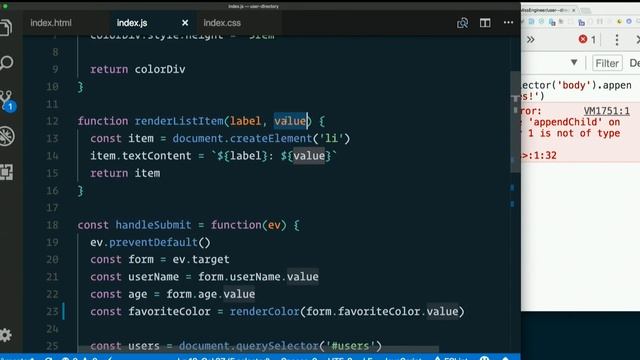Image resolution: width=640 pixels, height=360 pixels.
Task: Click favoriteColor variable on line 23
Action: coord(169,312)
